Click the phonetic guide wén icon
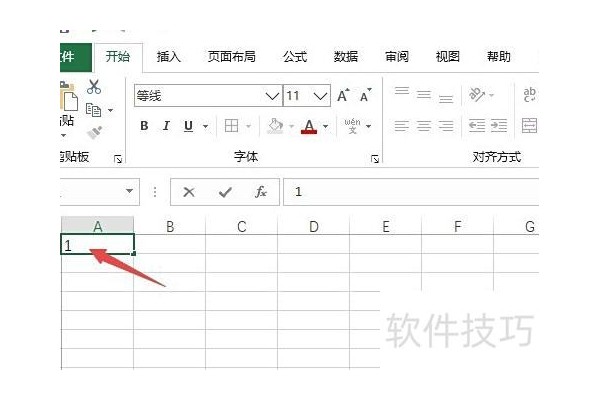 pyautogui.click(x=352, y=126)
